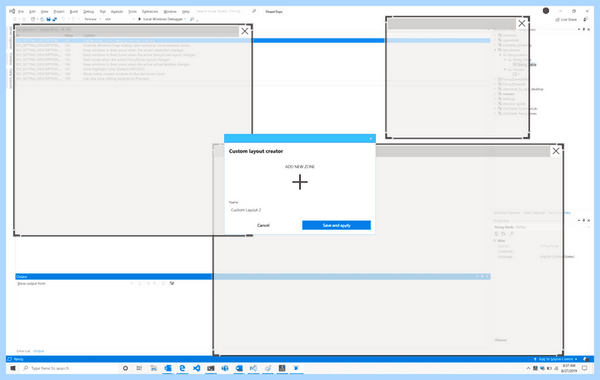Click the plus icon to add new zone
This screenshot has height=380, width=600.
point(300,182)
